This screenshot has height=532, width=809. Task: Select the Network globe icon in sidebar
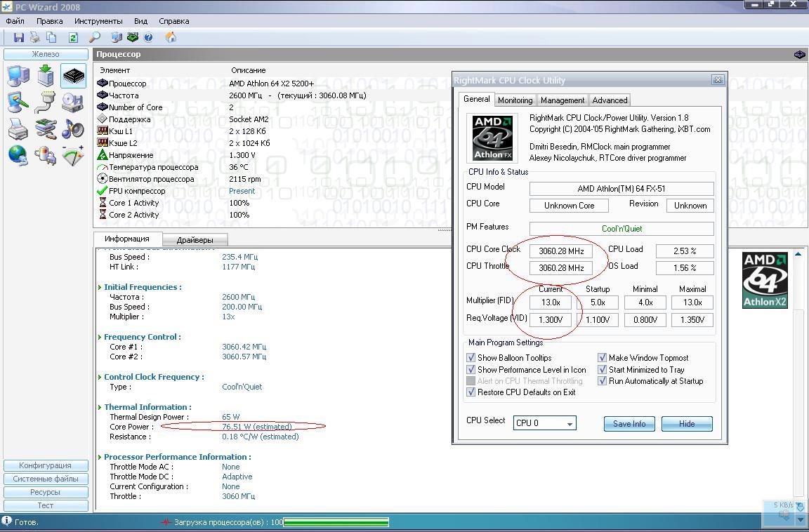[18, 156]
